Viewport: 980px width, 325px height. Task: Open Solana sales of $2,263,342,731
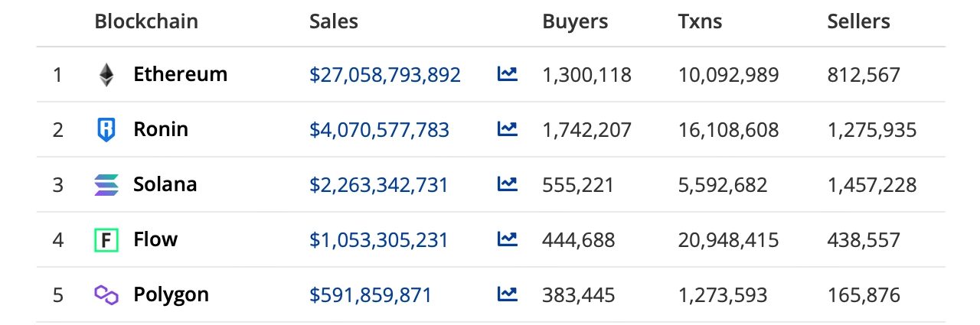pyautogui.click(x=379, y=185)
